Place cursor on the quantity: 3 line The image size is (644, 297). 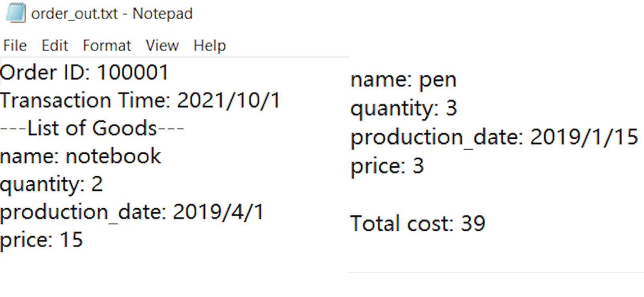coord(404,108)
